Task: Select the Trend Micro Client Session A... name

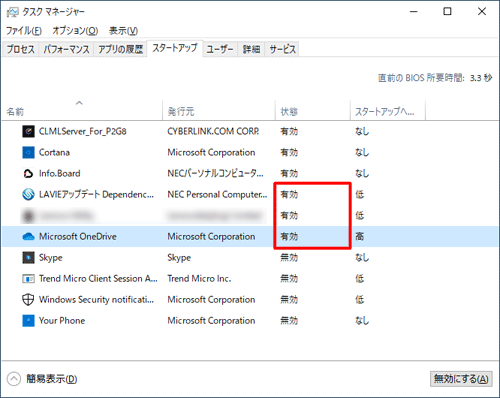Action: 98,279
